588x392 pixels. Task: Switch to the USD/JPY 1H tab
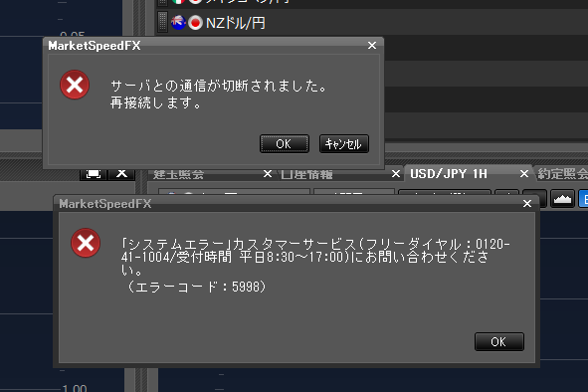coord(449,174)
